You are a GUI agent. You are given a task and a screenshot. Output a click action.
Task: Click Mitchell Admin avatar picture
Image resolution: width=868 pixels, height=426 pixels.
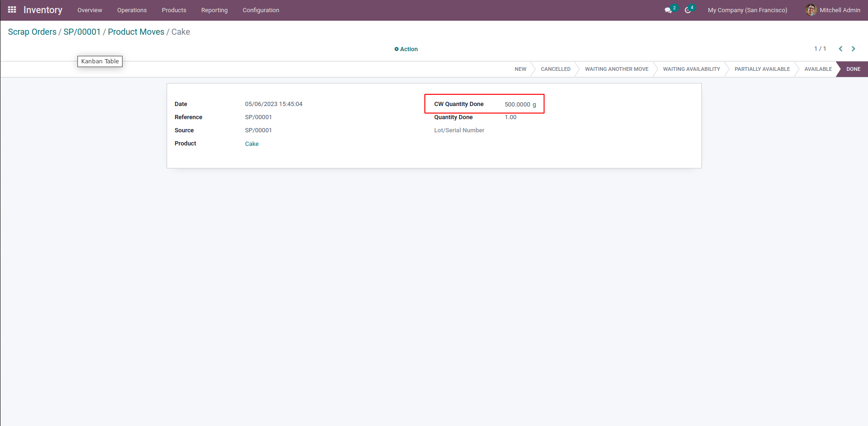[x=811, y=10]
